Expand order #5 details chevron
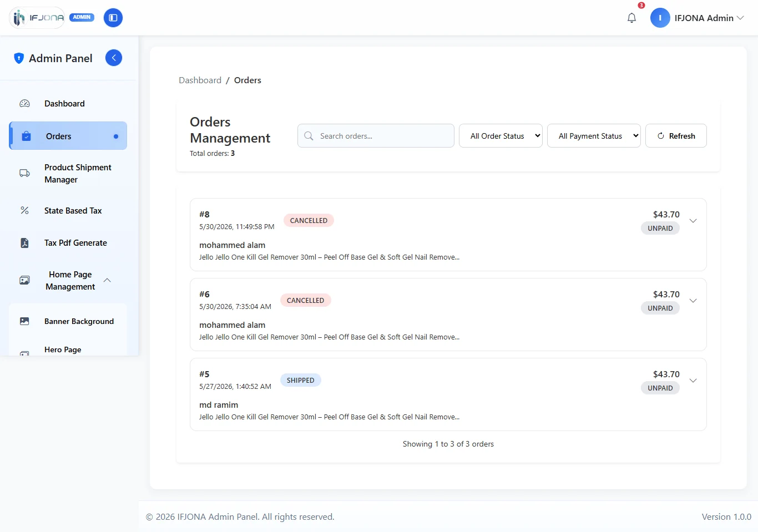 693,381
